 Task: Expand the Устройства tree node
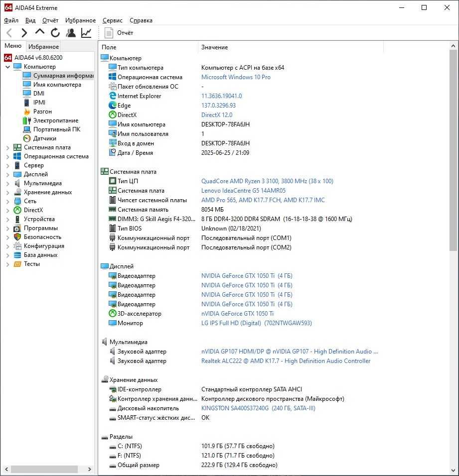(x=8, y=220)
